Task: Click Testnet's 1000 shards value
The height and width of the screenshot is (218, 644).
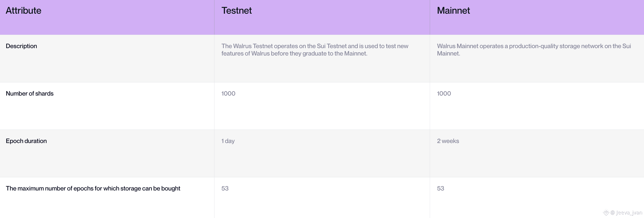Action: (228, 94)
